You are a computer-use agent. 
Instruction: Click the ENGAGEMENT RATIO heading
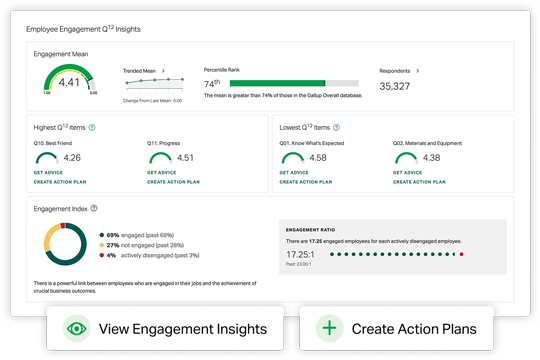310,229
